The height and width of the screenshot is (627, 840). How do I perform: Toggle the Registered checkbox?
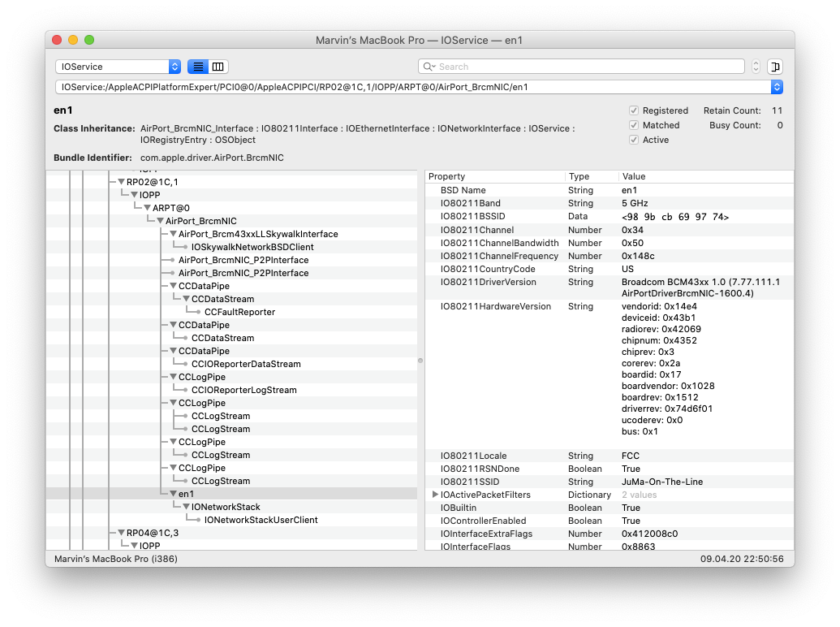(634, 110)
